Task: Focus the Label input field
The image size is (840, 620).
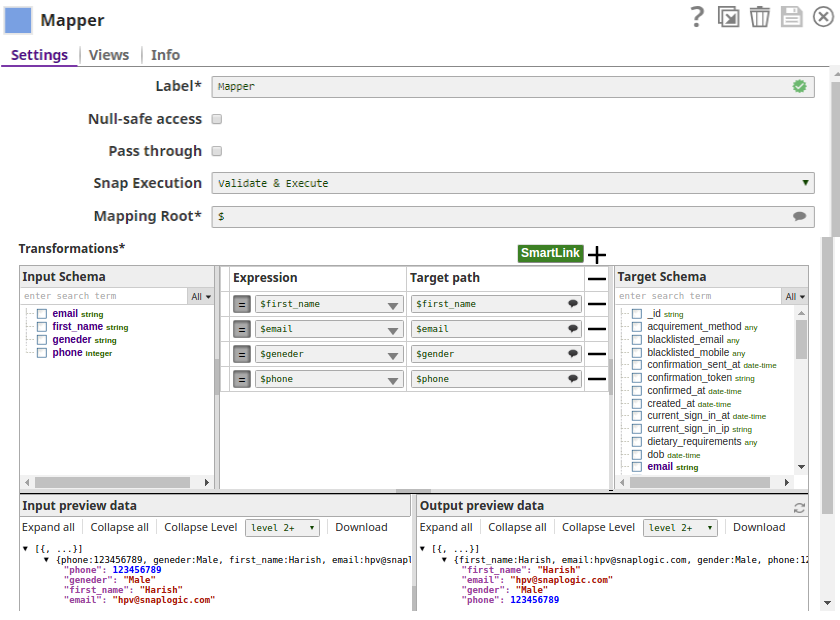Action: 513,86
